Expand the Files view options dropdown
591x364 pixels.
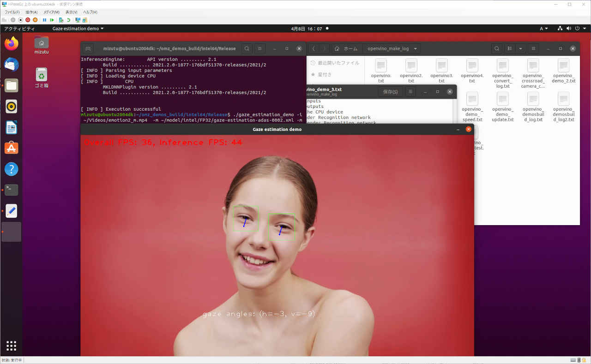pos(521,48)
